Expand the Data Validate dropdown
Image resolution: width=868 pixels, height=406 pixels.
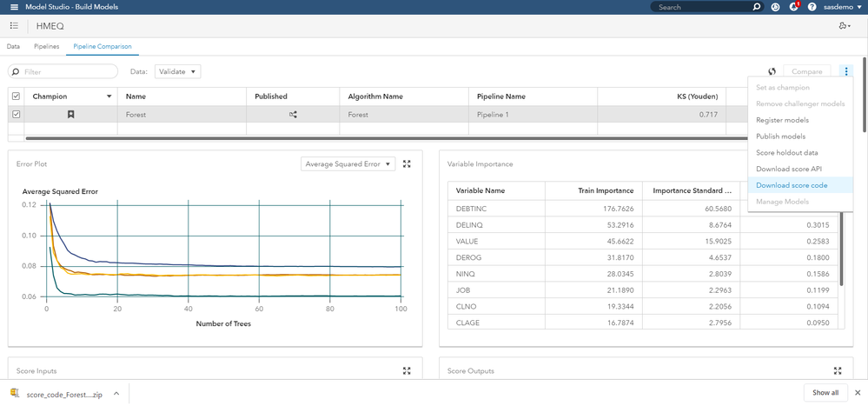[x=177, y=71]
